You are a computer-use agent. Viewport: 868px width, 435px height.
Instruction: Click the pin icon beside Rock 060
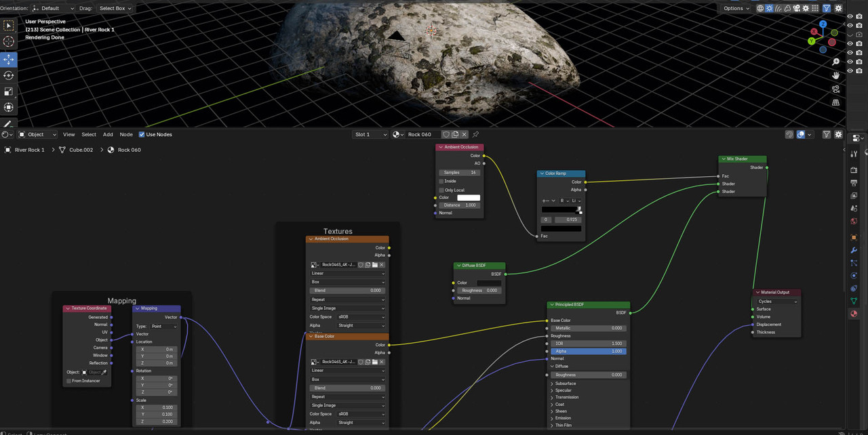475,134
